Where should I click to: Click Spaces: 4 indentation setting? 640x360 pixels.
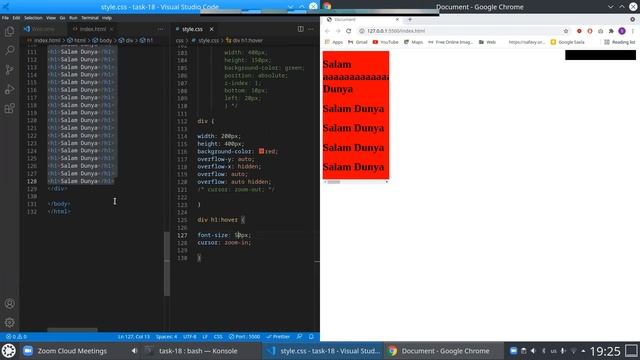click(x=167, y=337)
